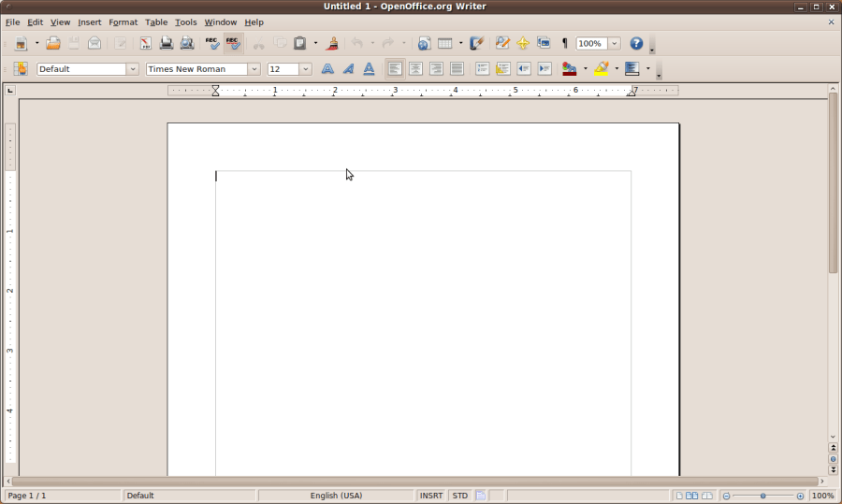The height and width of the screenshot is (504, 842).
Task: Open the Format menu
Action: coord(123,22)
